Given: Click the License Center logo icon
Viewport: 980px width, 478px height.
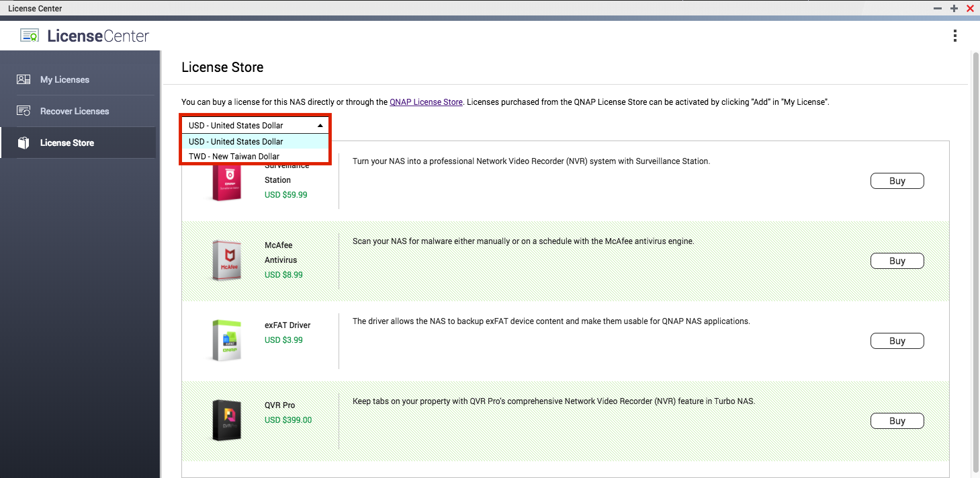Looking at the screenshot, I should pyautogui.click(x=30, y=36).
